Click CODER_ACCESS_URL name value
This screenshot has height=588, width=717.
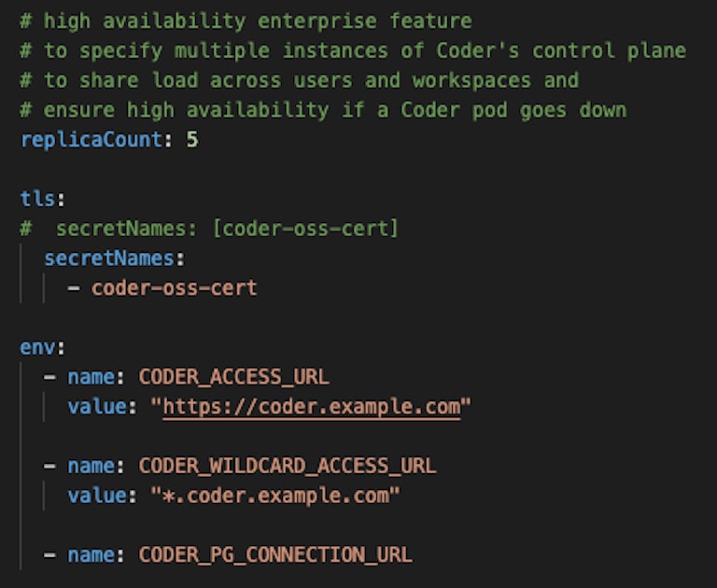click(233, 377)
